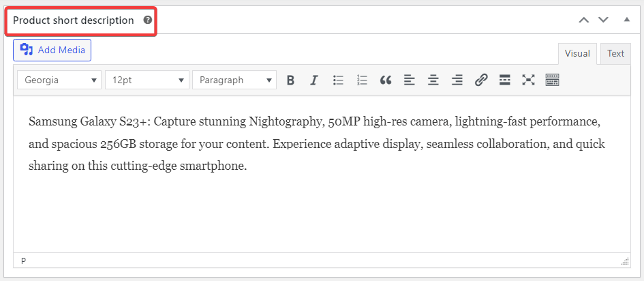Image resolution: width=644 pixels, height=281 pixels.
Task: Insert a bulleted list
Action: (x=338, y=80)
